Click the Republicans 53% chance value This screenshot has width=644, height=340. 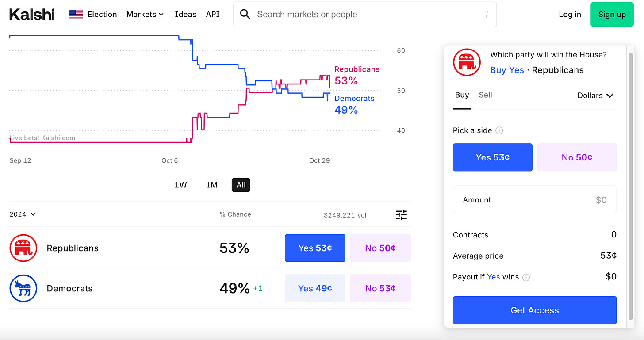[x=234, y=248]
